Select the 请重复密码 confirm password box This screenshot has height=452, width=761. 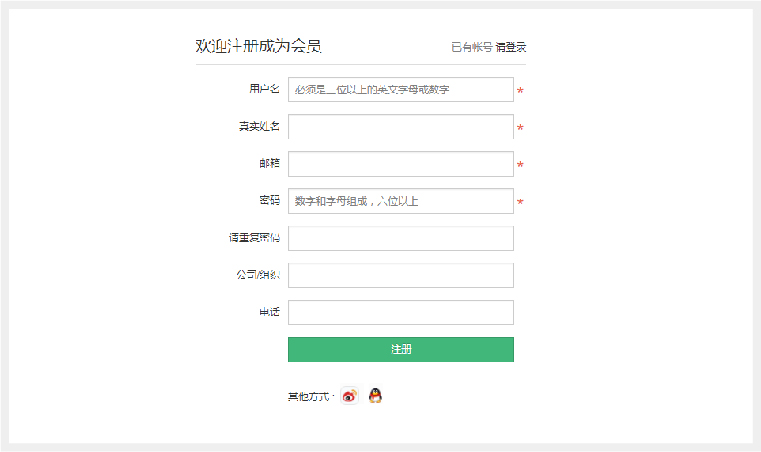pyautogui.click(x=401, y=238)
